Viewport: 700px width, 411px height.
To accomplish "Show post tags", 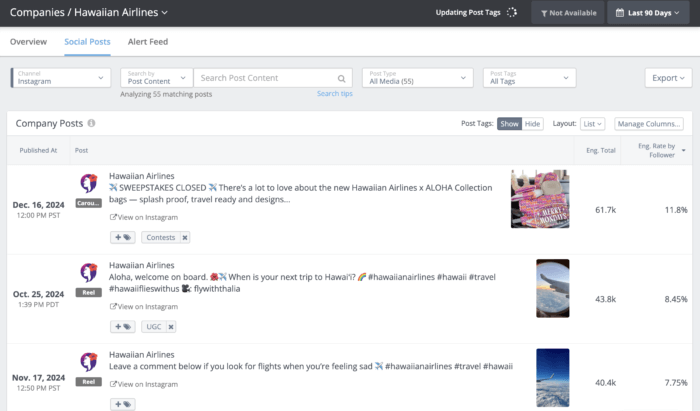I will click(x=509, y=124).
